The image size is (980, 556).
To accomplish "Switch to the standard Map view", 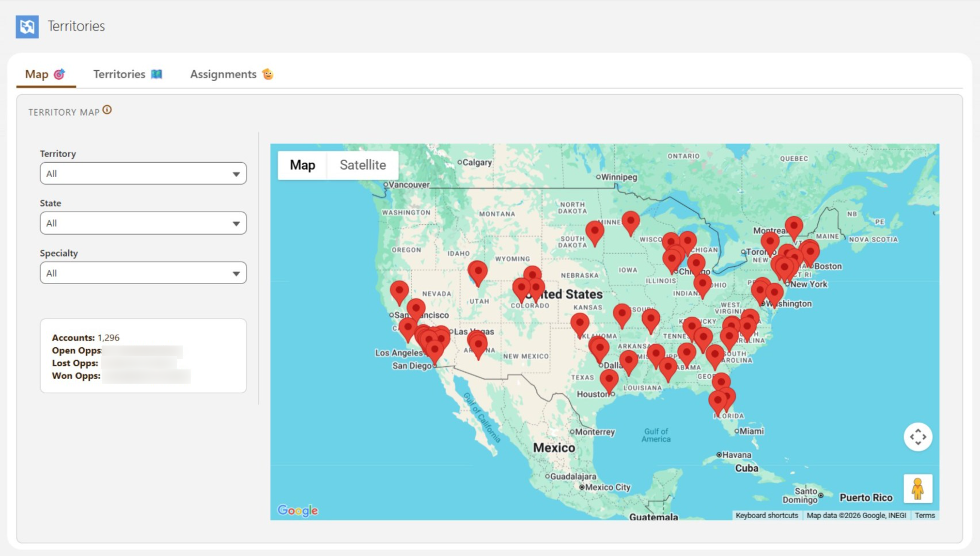I will click(x=302, y=165).
